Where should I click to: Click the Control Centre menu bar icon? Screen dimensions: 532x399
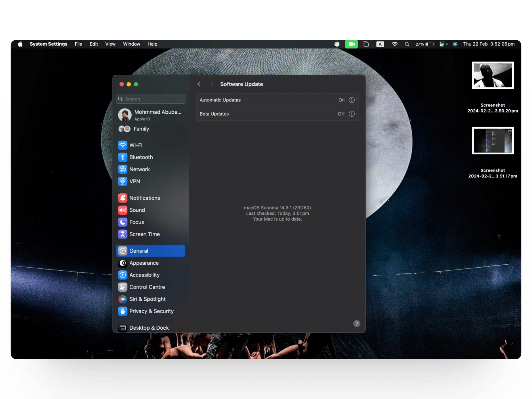coord(442,44)
